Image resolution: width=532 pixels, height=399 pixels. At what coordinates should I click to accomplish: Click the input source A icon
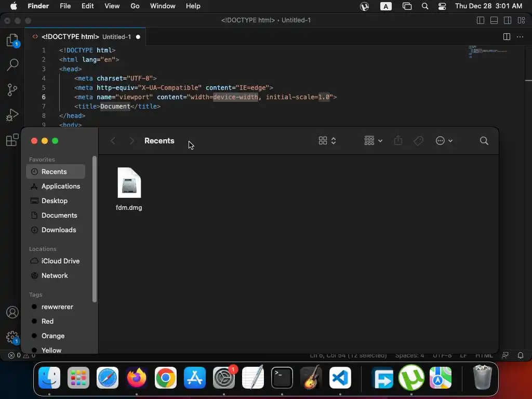coord(386,6)
